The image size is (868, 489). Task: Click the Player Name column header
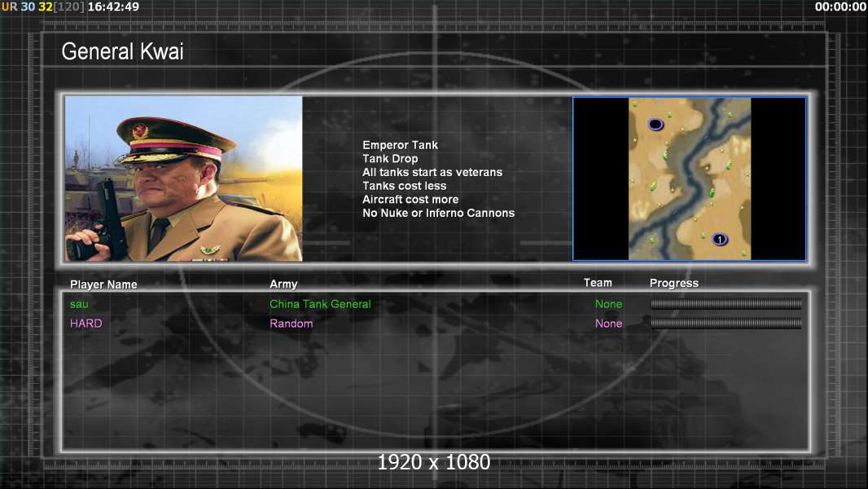[103, 284]
